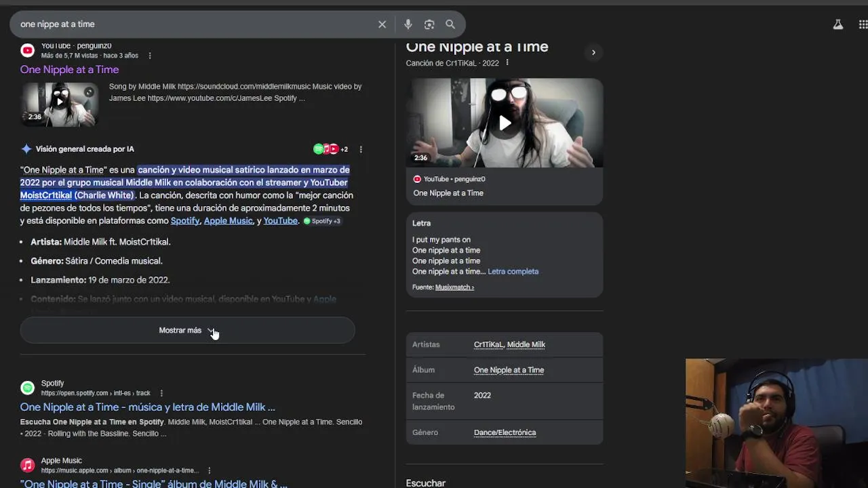Open Google Lens image search icon
868x488 pixels.
click(429, 24)
